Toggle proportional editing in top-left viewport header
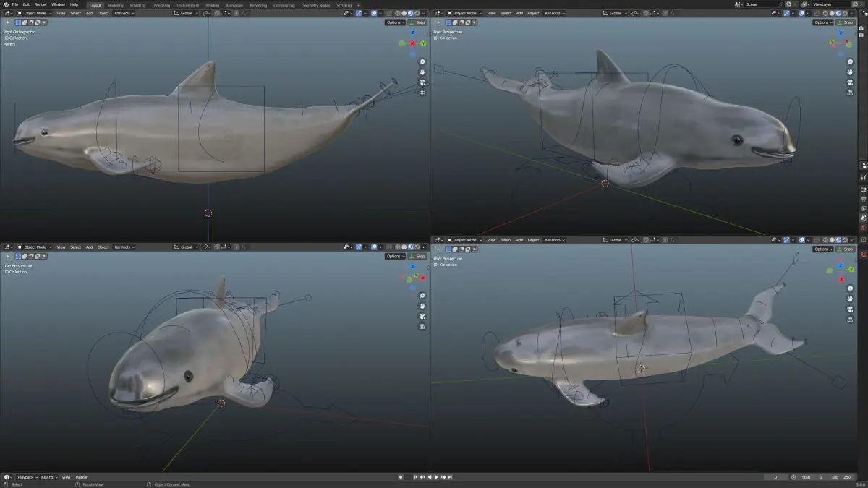The width and height of the screenshot is (868, 488). tap(237, 13)
